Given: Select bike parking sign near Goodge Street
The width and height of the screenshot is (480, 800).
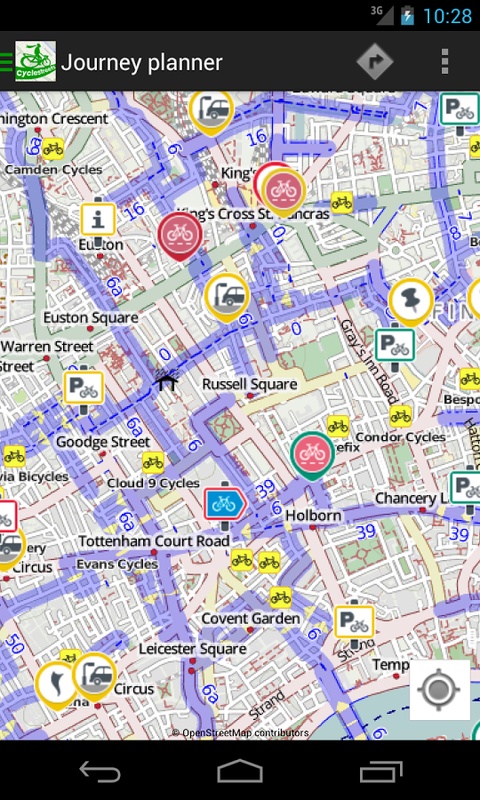Looking at the screenshot, I should (x=84, y=389).
